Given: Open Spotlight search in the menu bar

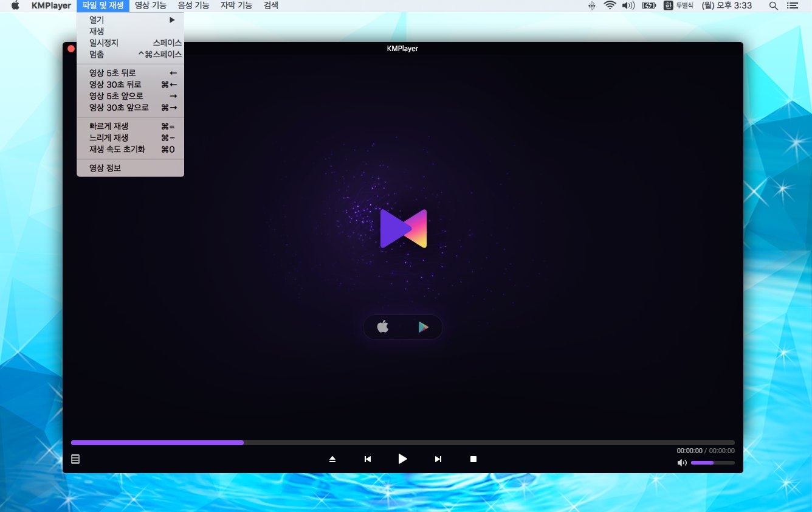Looking at the screenshot, I should [773, 5].
